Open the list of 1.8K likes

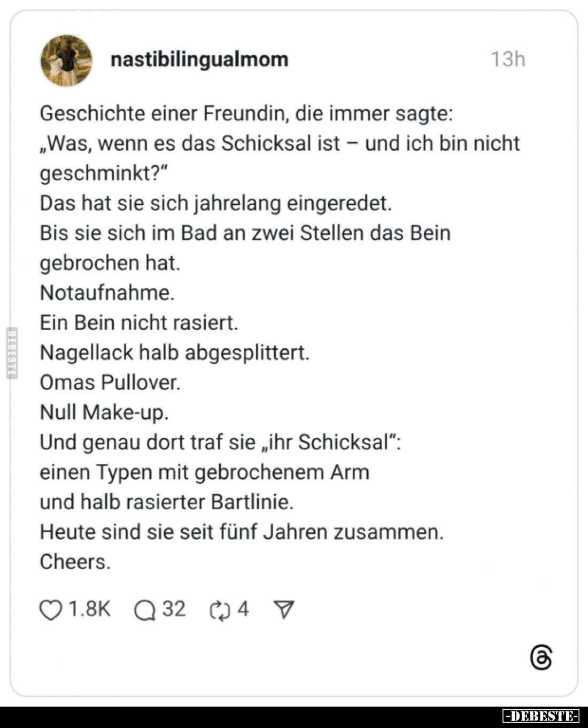89,607
